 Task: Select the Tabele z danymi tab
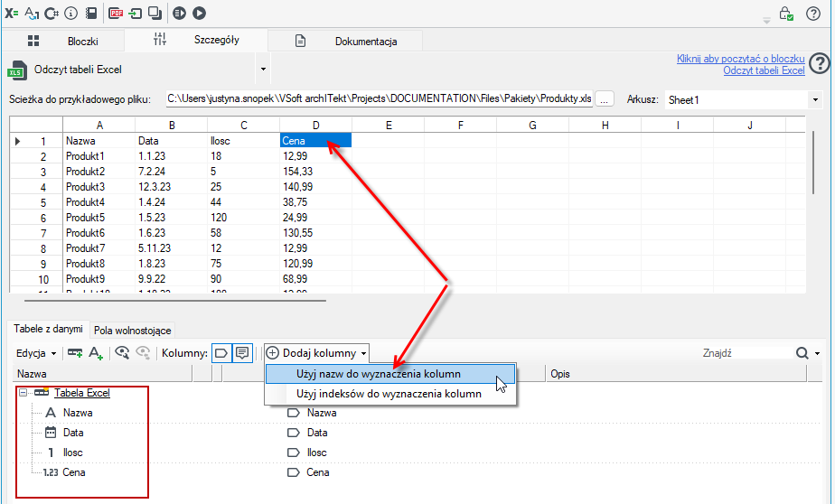(48, 329)
